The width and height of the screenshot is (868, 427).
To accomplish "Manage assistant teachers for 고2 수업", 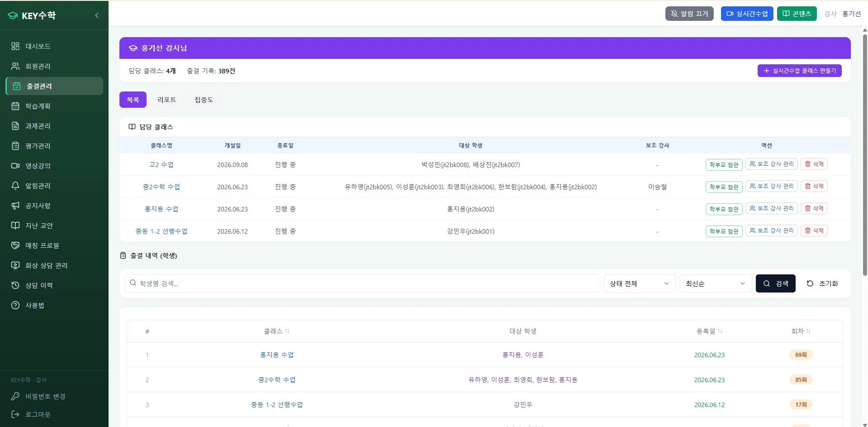I will coord(771,164).
